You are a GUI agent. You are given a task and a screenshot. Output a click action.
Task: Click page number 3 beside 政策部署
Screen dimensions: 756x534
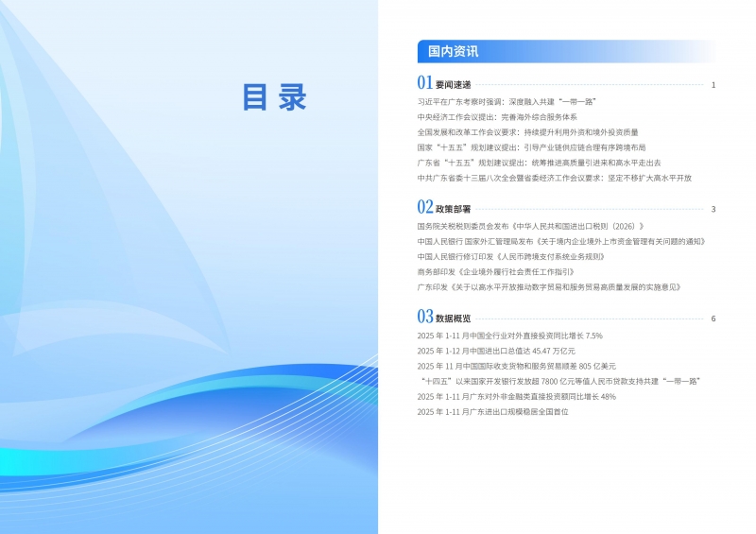coord(713,209)
